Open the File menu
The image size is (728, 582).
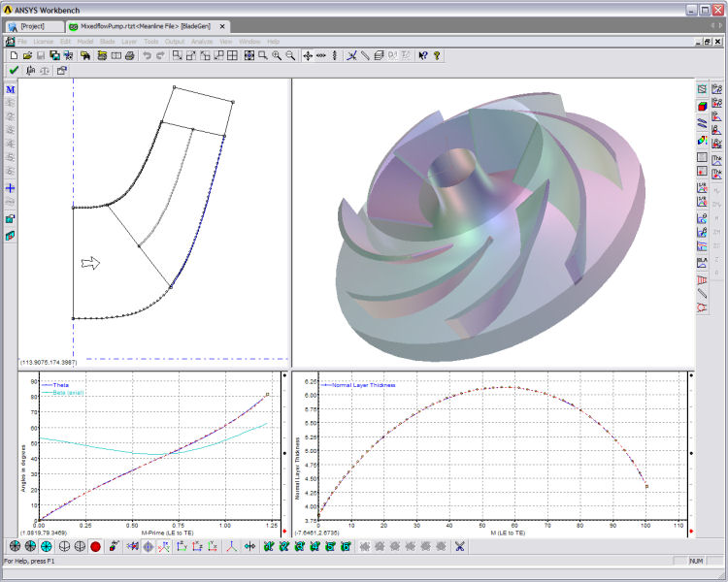coord(21,42)
